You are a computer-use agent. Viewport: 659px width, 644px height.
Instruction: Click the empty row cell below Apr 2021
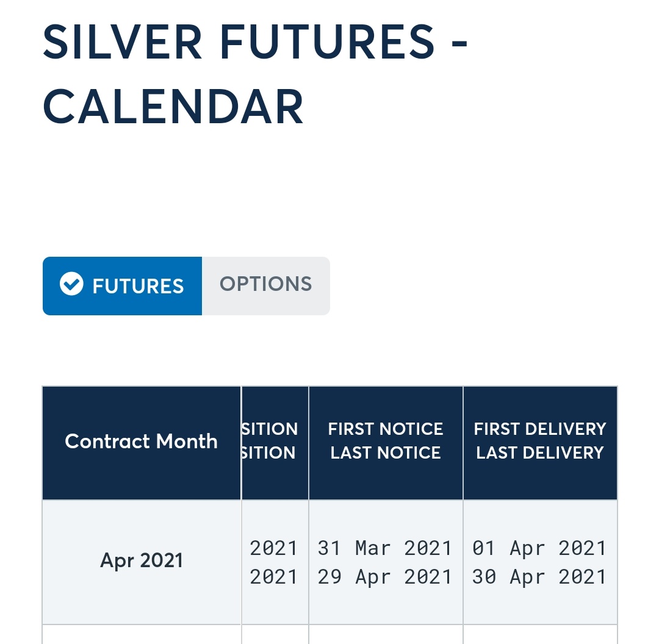[142, 634]
